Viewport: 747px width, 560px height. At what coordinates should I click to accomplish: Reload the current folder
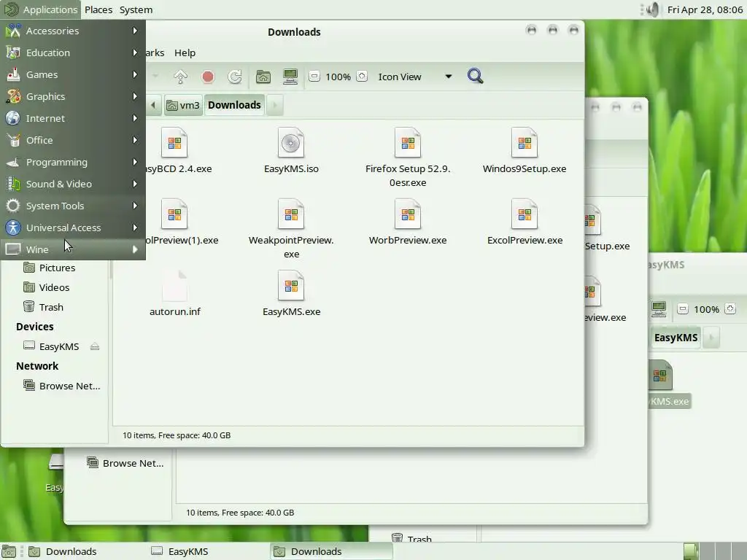235,77
